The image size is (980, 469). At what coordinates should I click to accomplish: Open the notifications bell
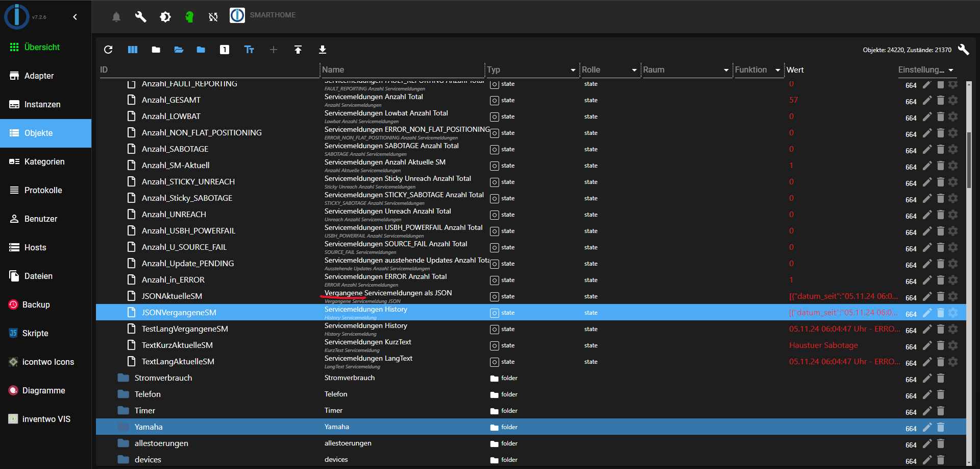click(116, 17)
